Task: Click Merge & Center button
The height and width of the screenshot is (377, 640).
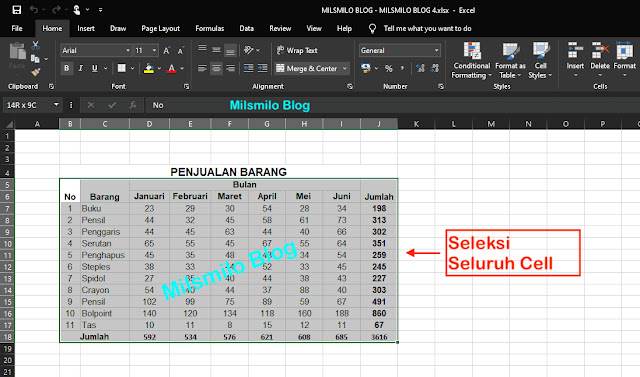Action: tap(307, 68)
